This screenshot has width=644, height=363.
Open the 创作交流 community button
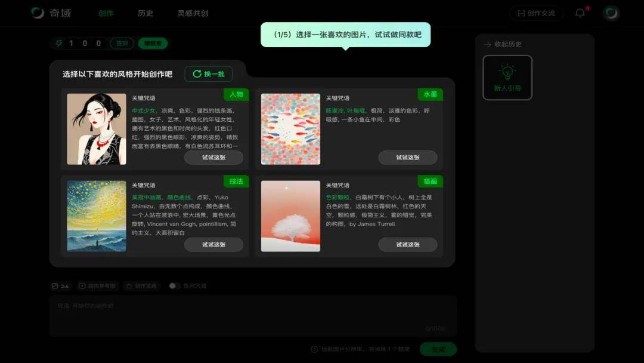536,13
